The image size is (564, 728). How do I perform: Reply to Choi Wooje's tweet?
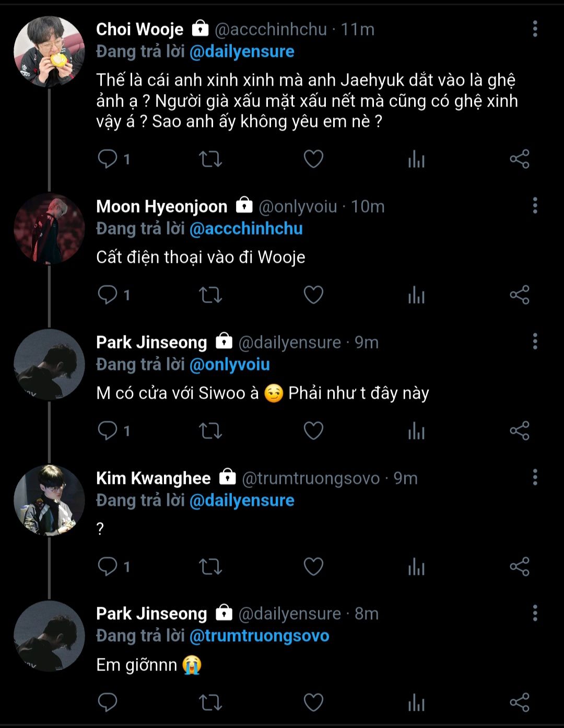(x=108, y=159)
